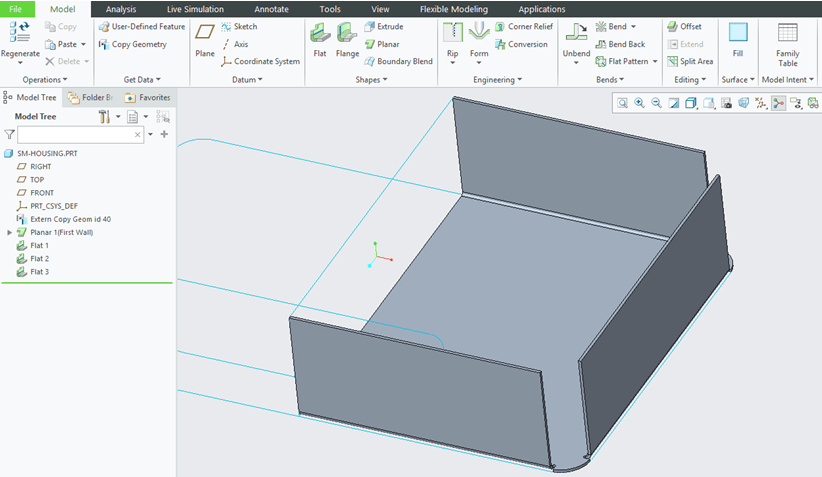The width and height of the screenshot is (822, 477).
Task: Click the Flange tool icon
Action: (x=347, y=41)
